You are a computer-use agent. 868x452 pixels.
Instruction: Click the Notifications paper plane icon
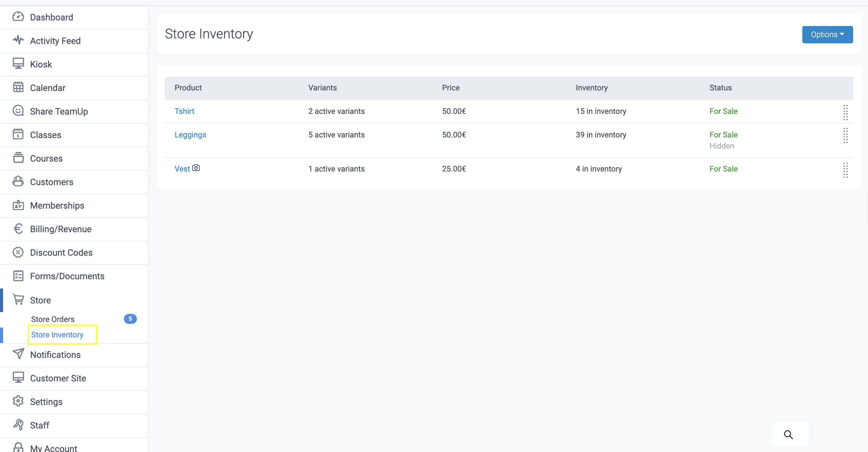tap(18, 354)
